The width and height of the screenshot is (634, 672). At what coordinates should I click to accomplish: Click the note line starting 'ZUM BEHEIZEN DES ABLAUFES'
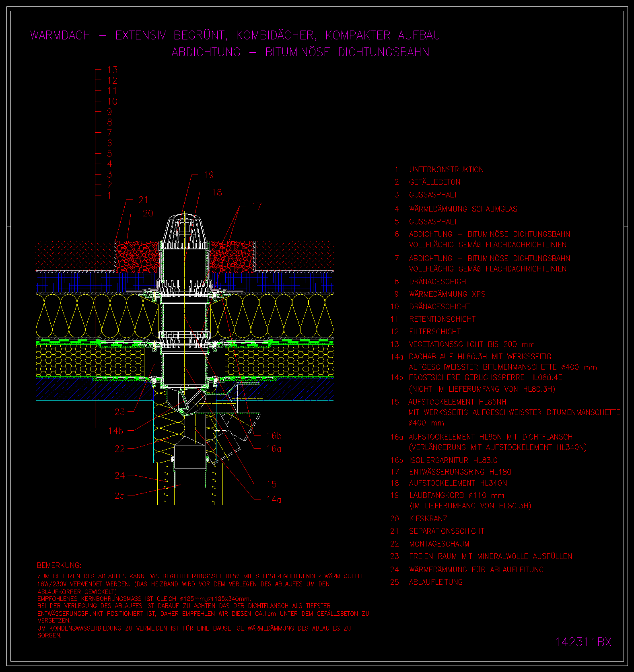(201, 576)
